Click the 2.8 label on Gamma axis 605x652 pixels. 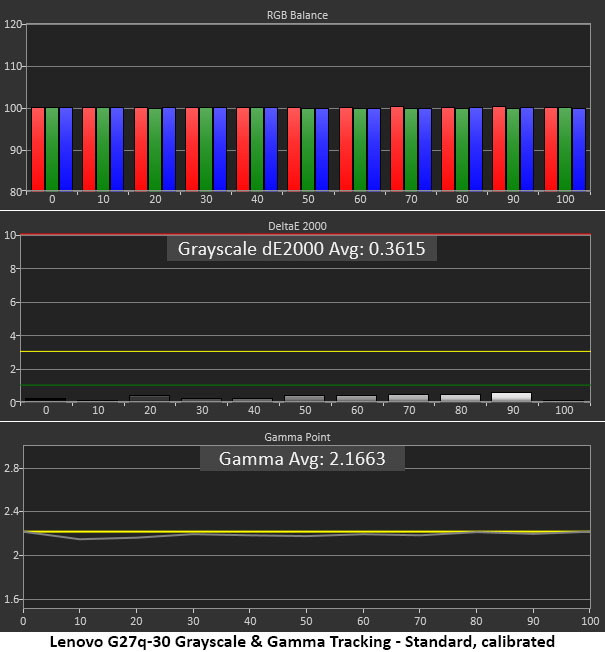pos(12,469)
